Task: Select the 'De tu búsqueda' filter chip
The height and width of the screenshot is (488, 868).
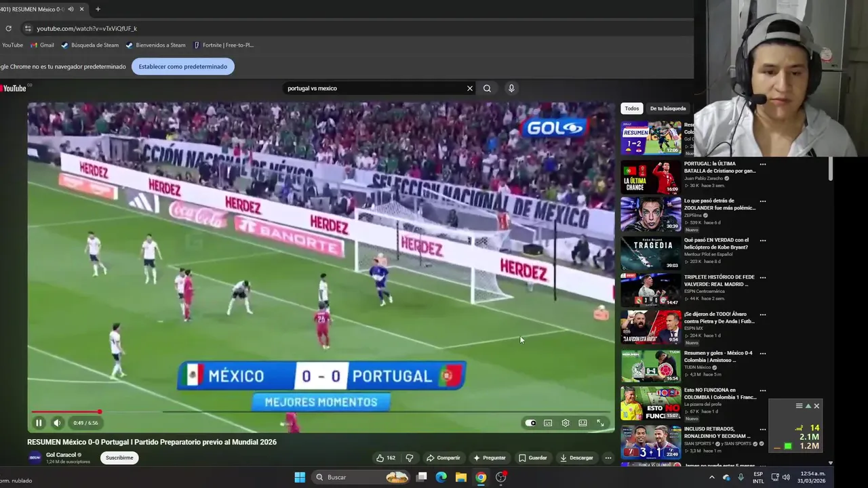Action: click(668, 108)
